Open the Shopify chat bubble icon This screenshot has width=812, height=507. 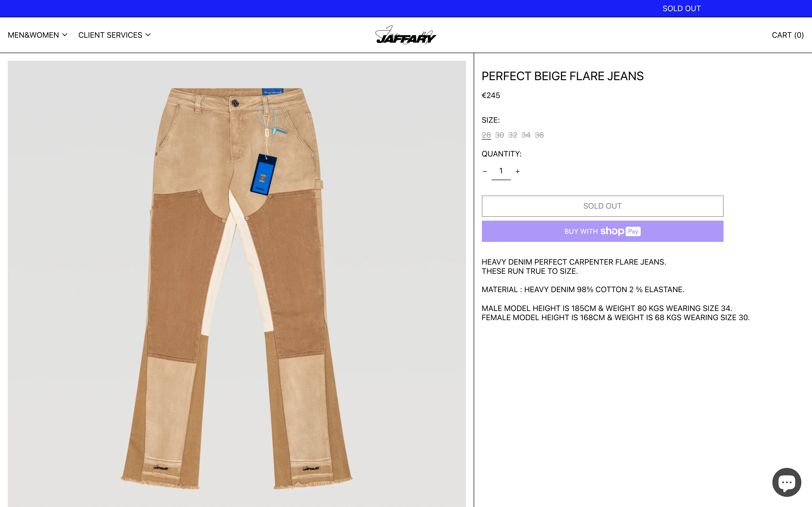coord(786,482)
